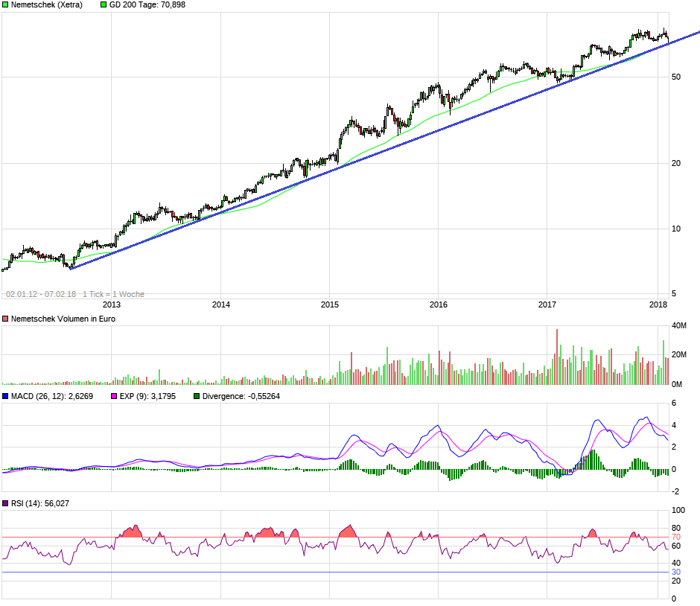Click the 1 Tick = 1 Woche label
Image resolution: width=700 pixels, height=606 pixels.
point(113,294)
